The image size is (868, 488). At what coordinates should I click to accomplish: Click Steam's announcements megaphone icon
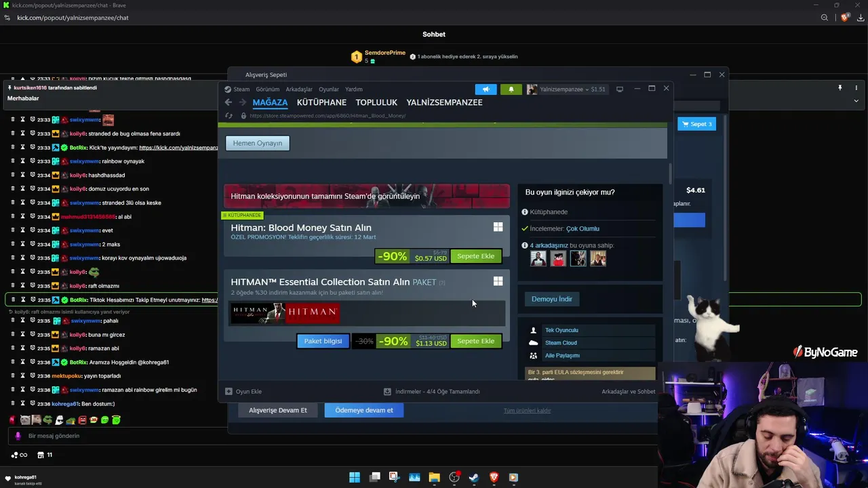(x=486, y=89)
